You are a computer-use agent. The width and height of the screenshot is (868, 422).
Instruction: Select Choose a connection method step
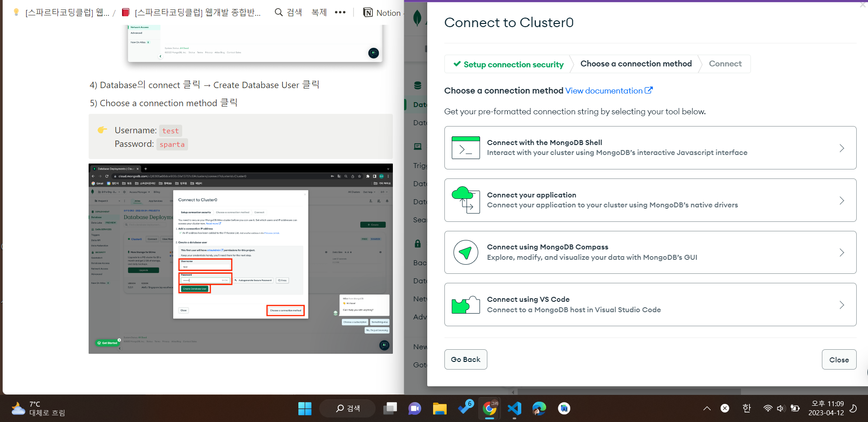[636, 64]
